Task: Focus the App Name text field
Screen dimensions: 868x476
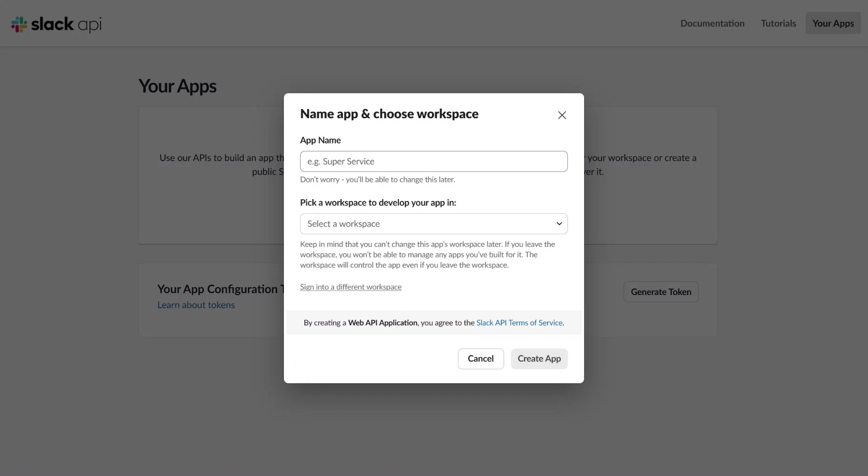Action: pyautogui.click(x=434, y=162)
